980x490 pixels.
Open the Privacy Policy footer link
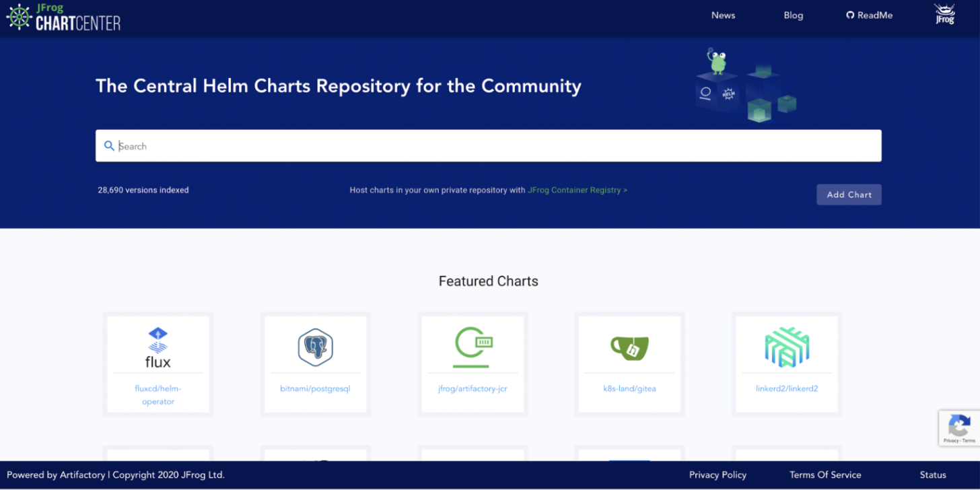tap(717, 475)
